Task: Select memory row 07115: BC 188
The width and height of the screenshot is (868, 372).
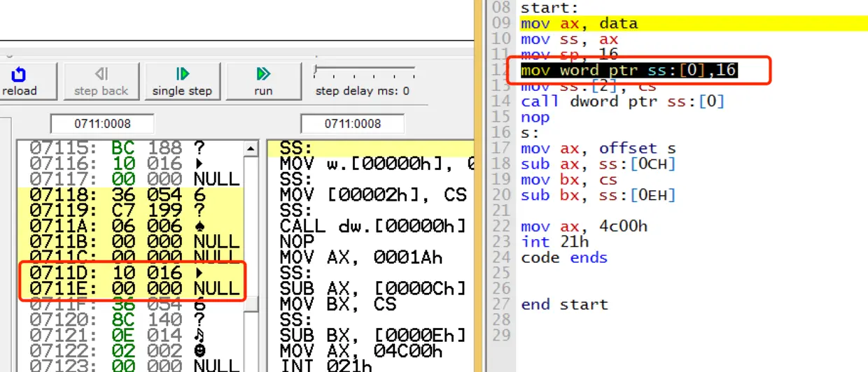Action: [129, 148]
